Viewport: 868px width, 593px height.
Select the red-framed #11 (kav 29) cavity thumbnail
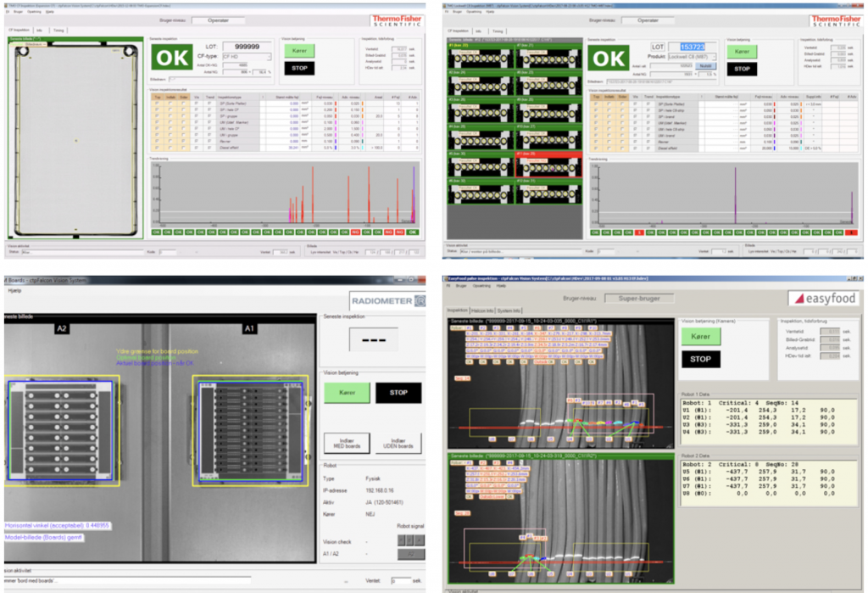point(548,165)
